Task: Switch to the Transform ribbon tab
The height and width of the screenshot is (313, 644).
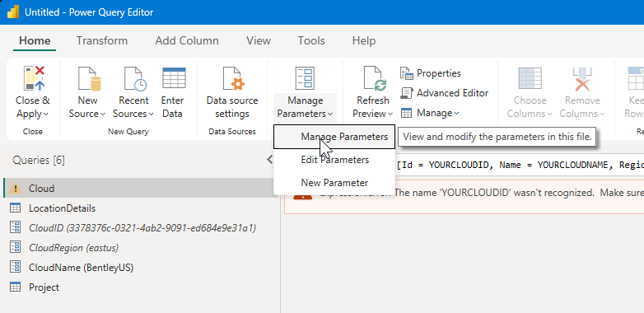Action: (102, 40)
